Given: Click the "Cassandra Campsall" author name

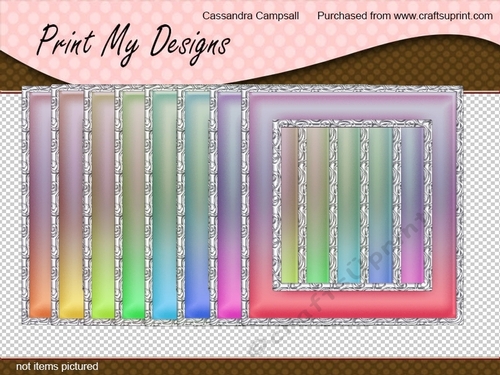Looking at the screenshot, I should point(251,16).
